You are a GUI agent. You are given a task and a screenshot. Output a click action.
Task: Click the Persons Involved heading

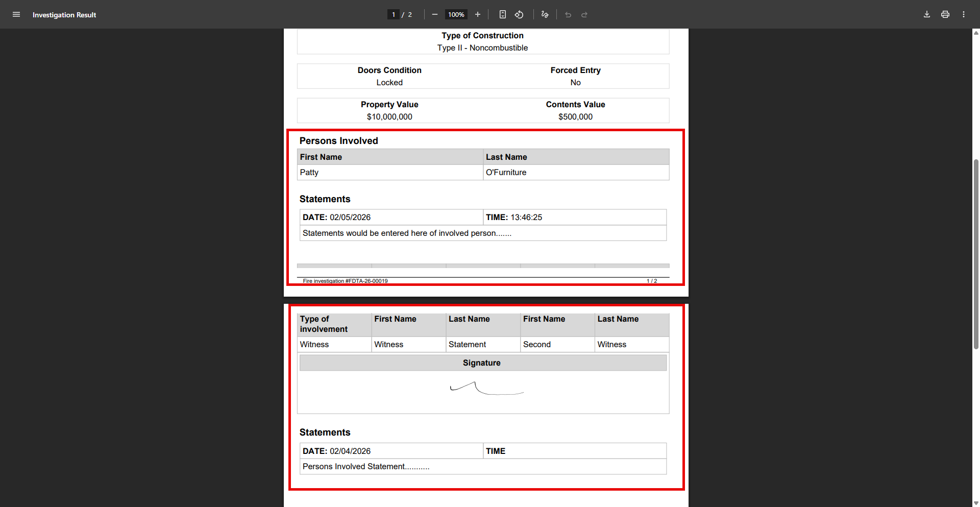click(338, 141)
